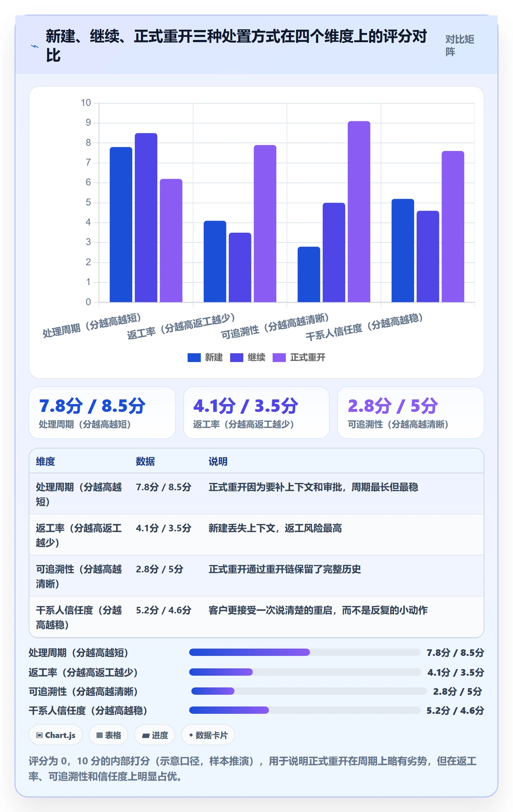Click the 正式重开 legend label
Screen dimensions: 513x812
point(307,357)
